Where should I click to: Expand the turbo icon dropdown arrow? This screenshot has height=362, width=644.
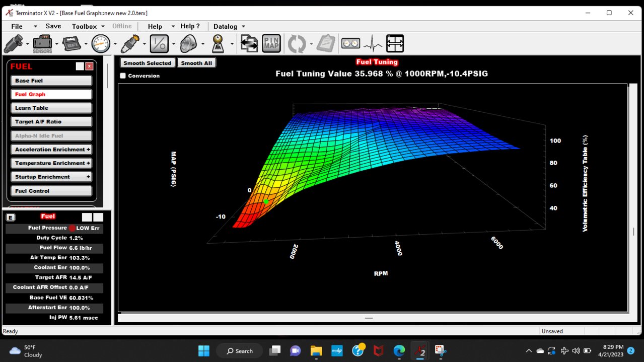[203, 44]
